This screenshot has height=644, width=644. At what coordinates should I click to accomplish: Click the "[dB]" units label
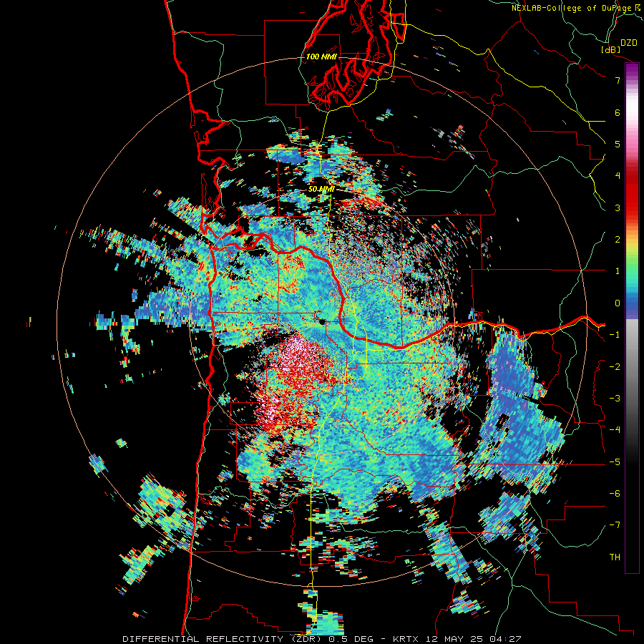point(611,49)
